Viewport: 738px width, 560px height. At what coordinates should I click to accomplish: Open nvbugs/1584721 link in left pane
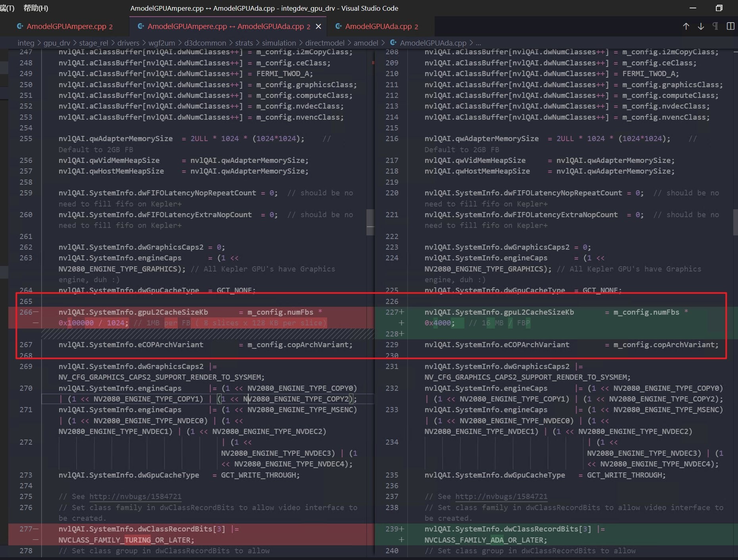click(135, 496)
